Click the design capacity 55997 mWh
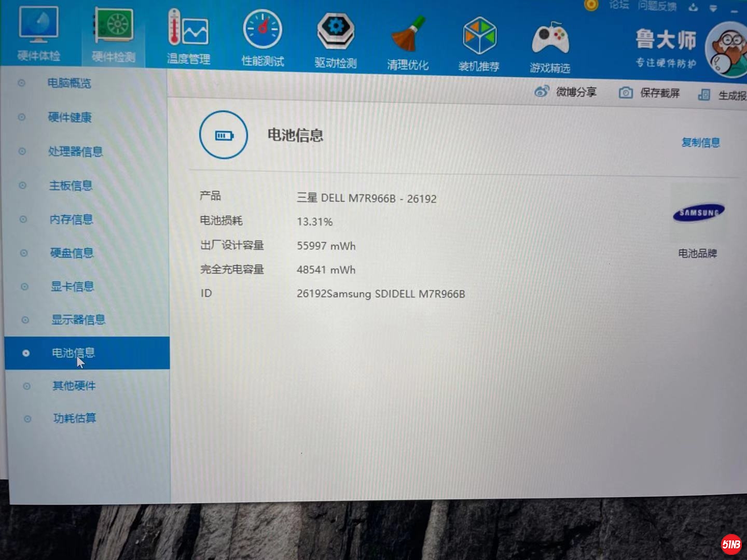This screenshot has height=560, width=747. click(x=326, y=246)
